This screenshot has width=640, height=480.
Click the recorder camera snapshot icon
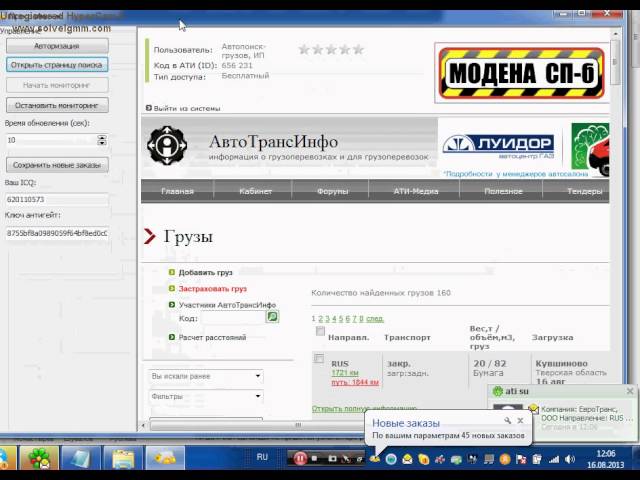click(x=332, y=459)
